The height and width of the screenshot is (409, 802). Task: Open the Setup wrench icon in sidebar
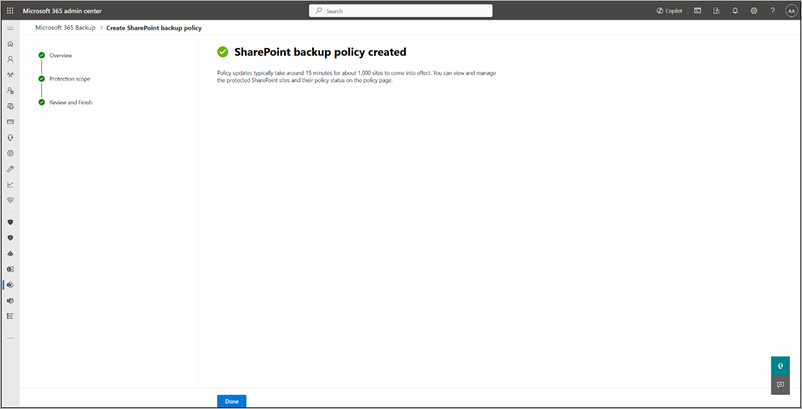(10, 169)
